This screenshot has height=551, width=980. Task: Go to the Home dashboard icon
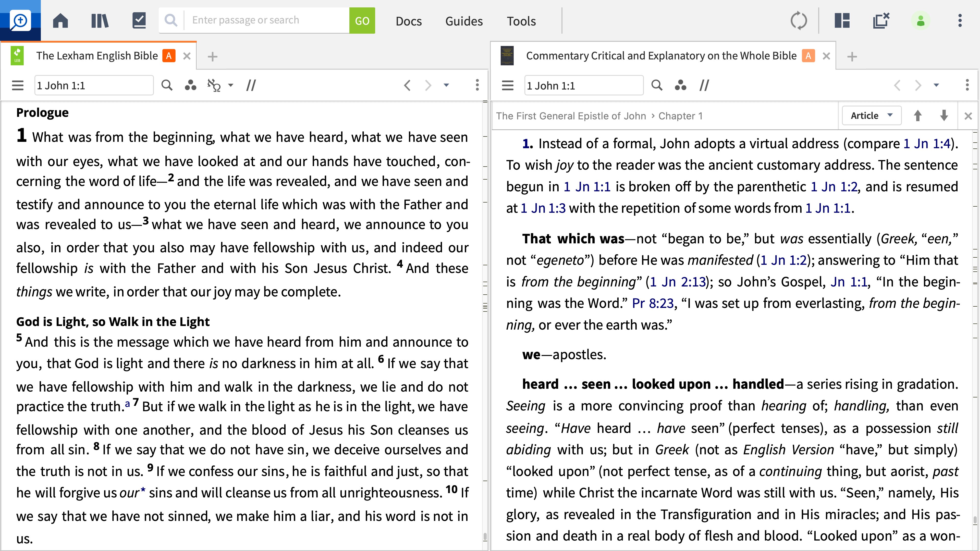60,20
